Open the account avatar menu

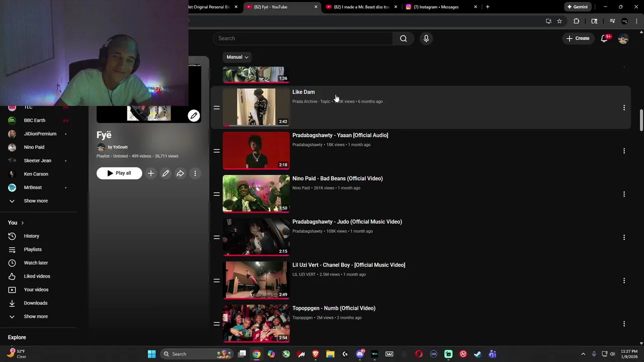623,38
